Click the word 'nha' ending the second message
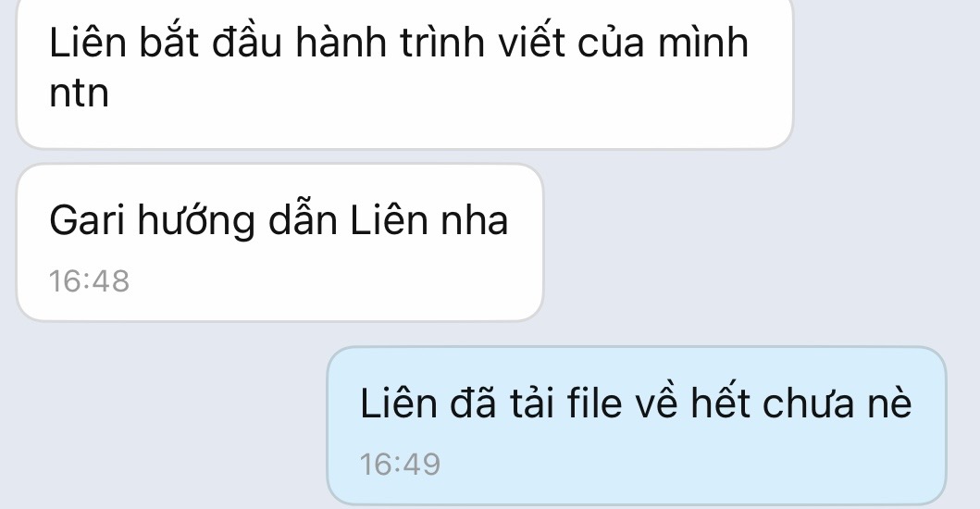 pos(475,221)
